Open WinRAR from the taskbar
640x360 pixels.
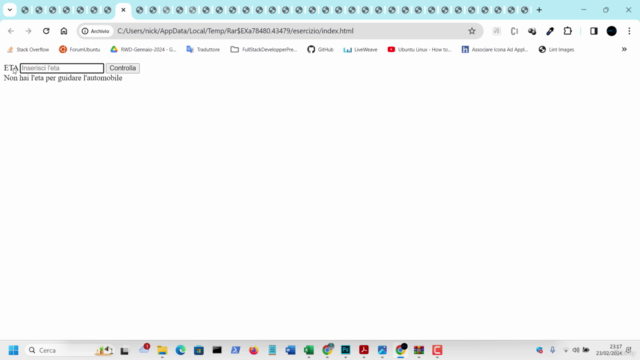tap(419, 350)
